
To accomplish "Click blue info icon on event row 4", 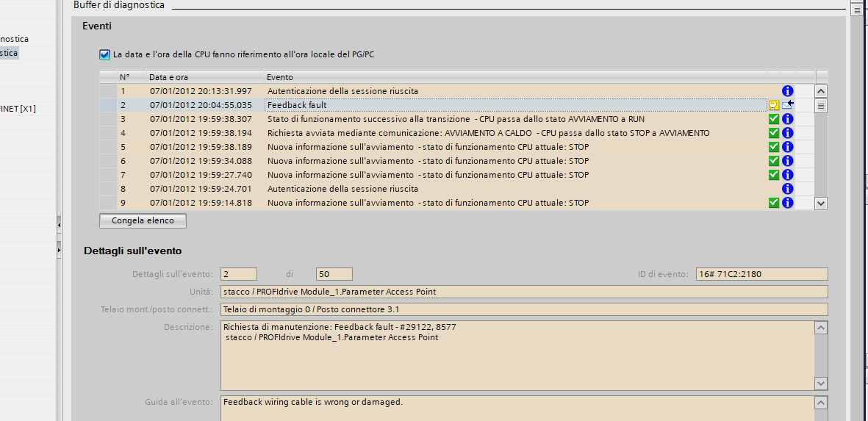I will click(787, 133).
